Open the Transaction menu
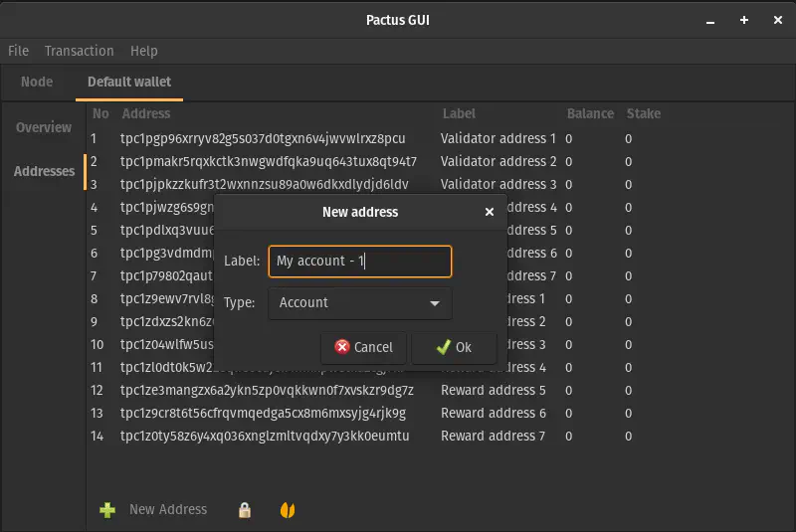 [x=80, y=51]
